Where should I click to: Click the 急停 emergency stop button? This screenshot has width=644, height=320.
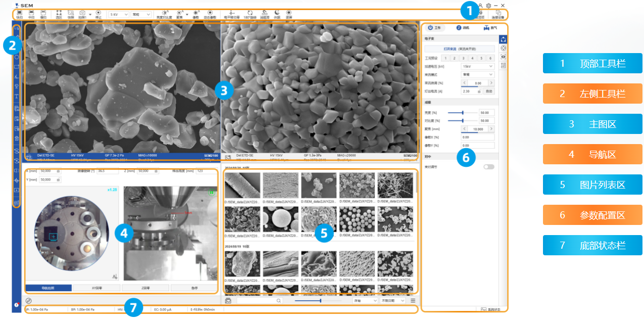pyautogui.click(x=194, y=288)
